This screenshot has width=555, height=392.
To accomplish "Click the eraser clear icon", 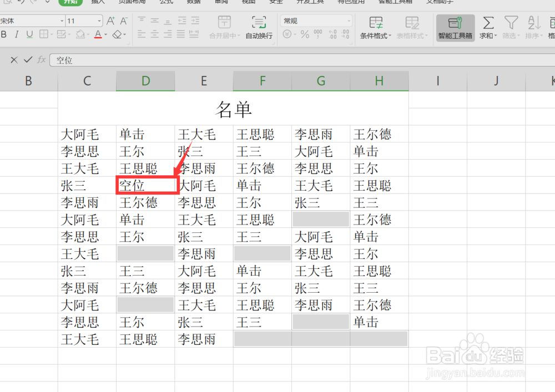I will pos(117,34).
